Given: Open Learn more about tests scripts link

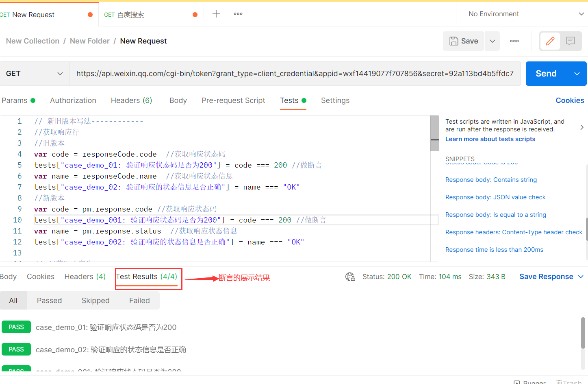Looking at the screenshot, I should (x=490, y=139).
